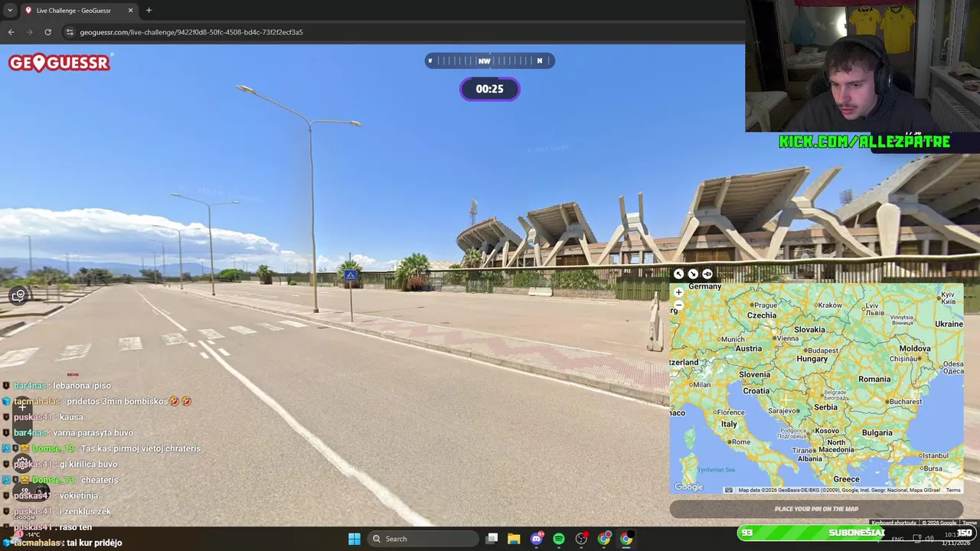Go forward in the browser
The image size is (980, 551).
point(29,32)
